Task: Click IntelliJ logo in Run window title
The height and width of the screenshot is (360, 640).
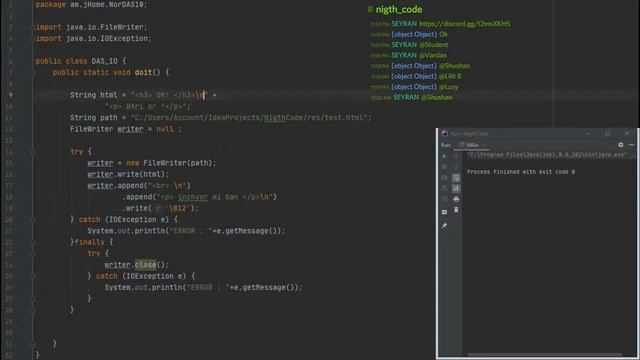Action: click(x=444, y=133)
